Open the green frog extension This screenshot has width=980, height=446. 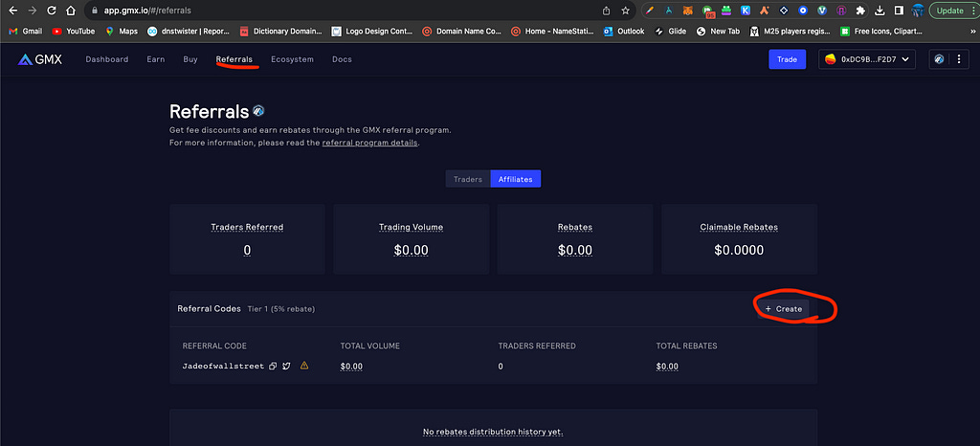point(726,11)
